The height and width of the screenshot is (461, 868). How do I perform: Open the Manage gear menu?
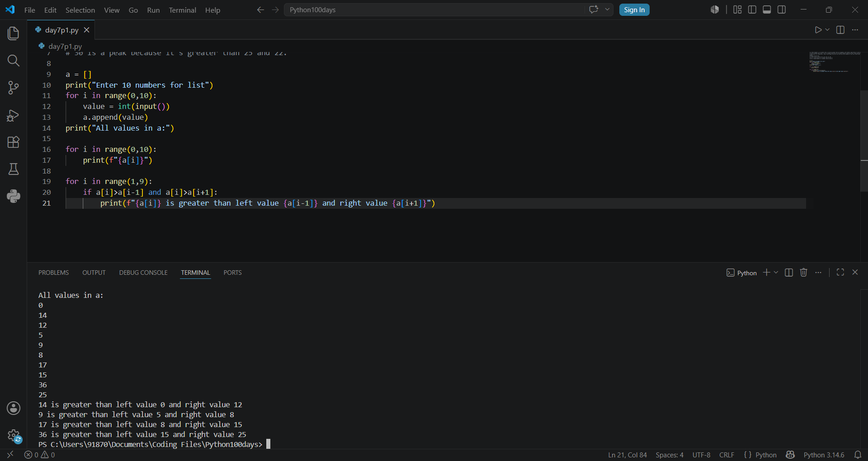[x=14, y=436]
